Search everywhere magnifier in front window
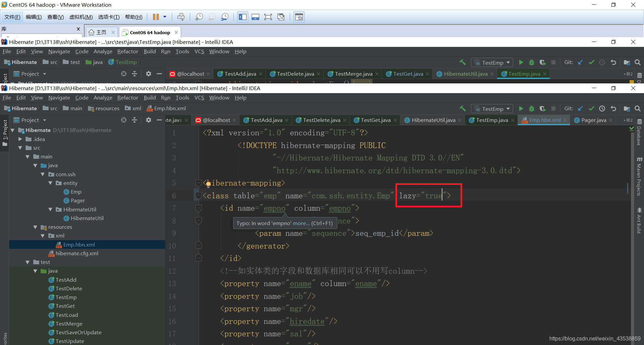The height and width of the screenshot is (345, 644). tap(638, 109)
